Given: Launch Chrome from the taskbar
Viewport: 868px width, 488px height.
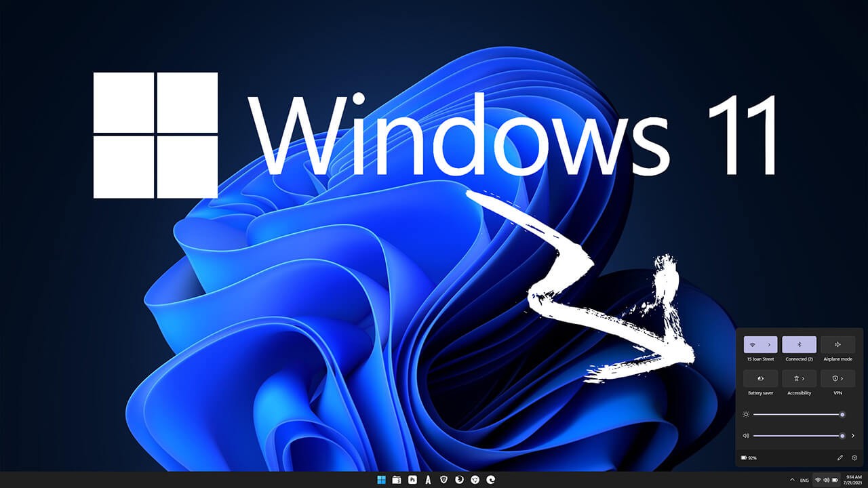Looking at the screenshot, I should pos(475,480).
